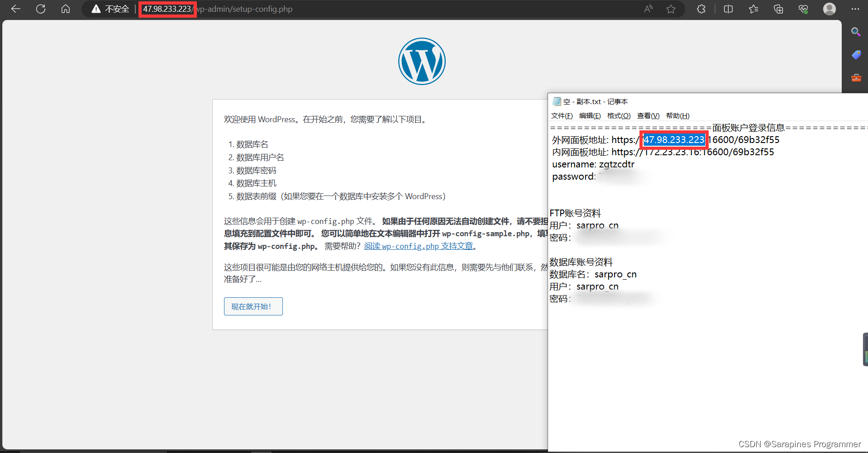Click the Read Aloud icon

click(649, 9)
